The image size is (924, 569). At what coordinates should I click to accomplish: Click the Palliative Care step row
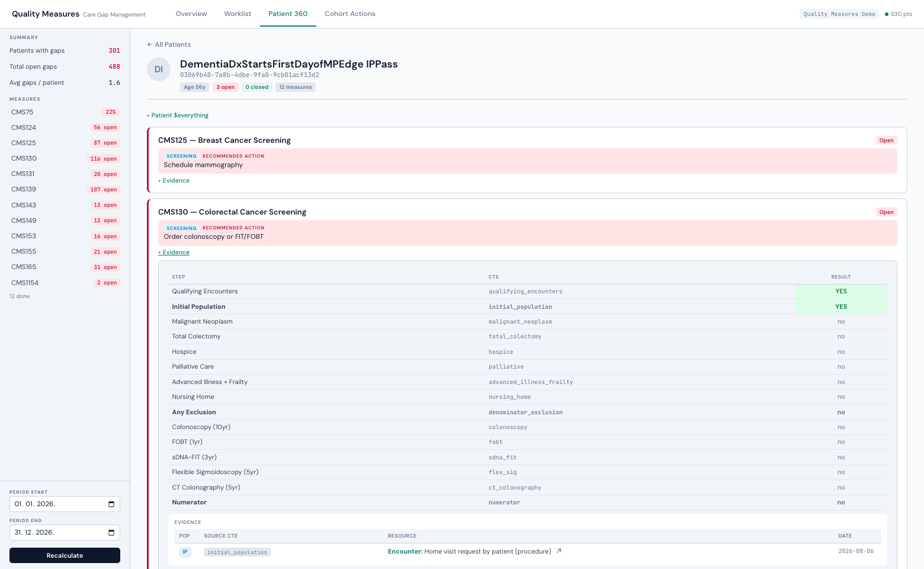click(x=528, y=367)
